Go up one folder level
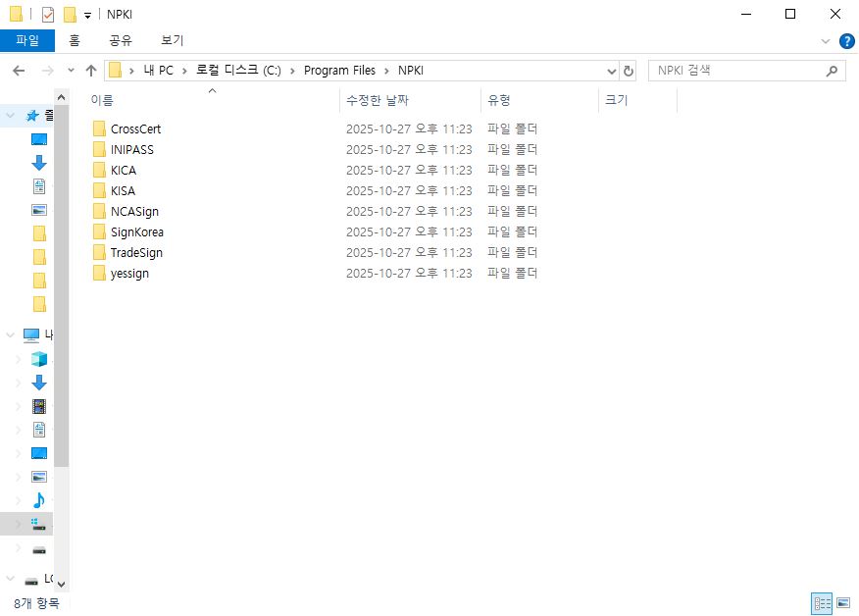The width and height of the screenshot is (859, 616). (91, 71)
